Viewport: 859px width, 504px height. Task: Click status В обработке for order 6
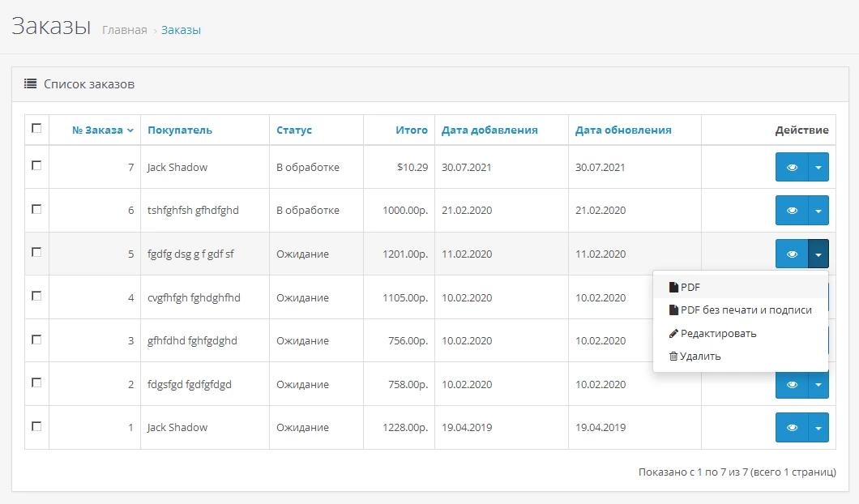click(308, 211)
